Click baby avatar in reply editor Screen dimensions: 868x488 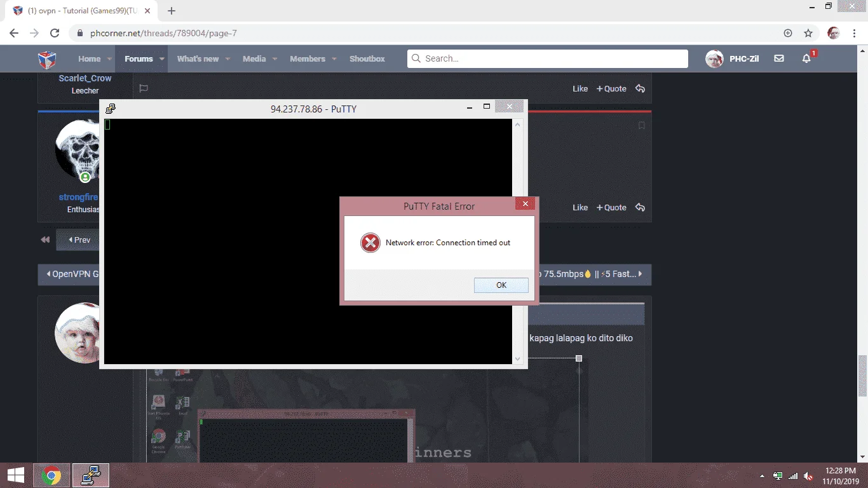coord(78,333)
